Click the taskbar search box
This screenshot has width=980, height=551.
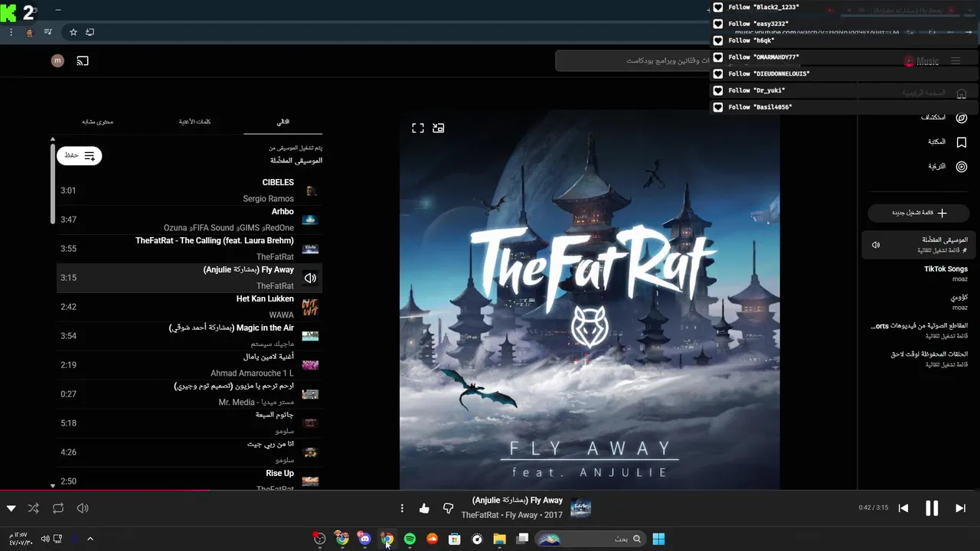coord(590,539)
